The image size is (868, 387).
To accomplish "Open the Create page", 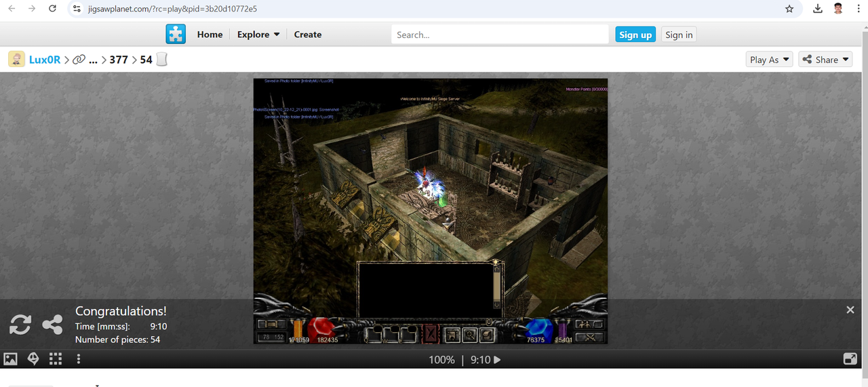I will pos(308,35).
